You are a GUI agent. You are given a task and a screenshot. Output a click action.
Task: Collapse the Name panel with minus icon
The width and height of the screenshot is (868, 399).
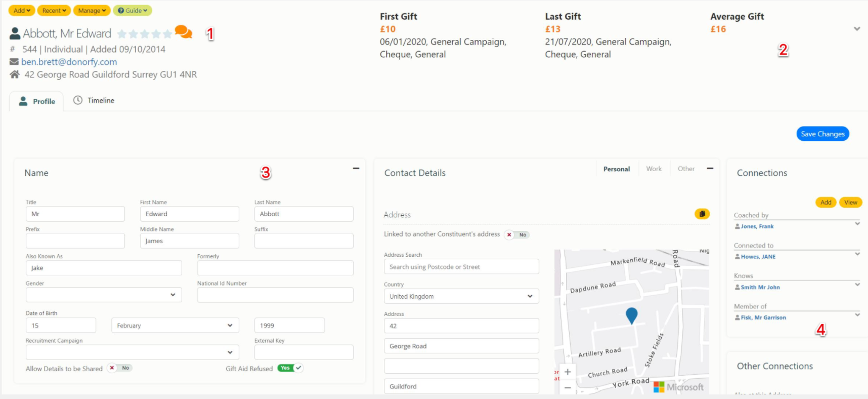coord(356,168)
